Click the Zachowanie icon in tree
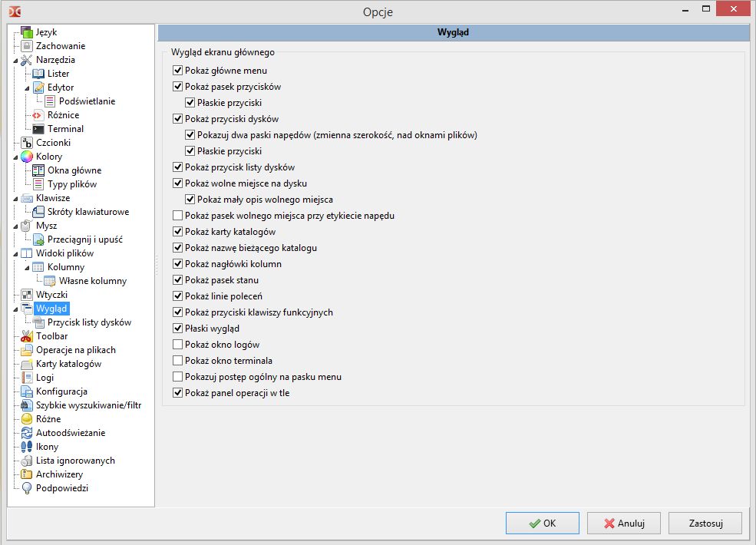This screenshot has height=545, width=756. pyautogui.click(x=27, y=46)
